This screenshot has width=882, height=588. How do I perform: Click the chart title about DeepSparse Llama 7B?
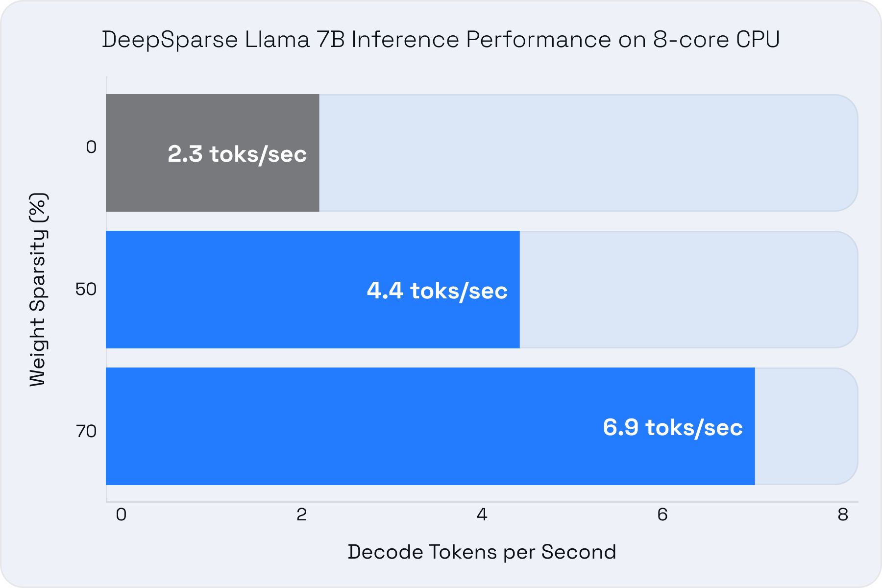coord(441,40)
